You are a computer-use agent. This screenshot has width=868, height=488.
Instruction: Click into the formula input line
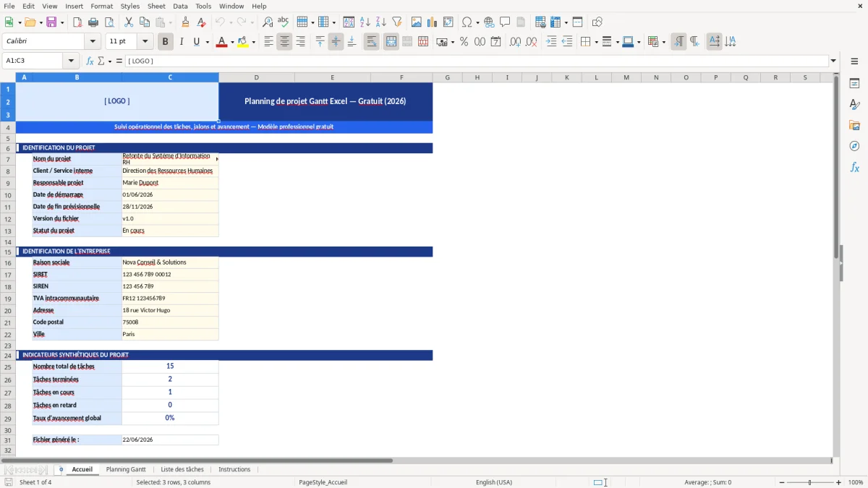(477, 61)
